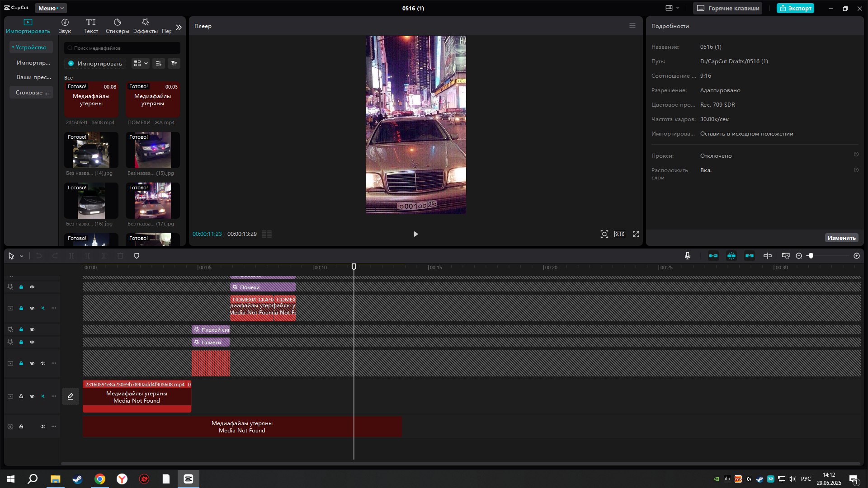The height and width of the screenshot is (488, 868).
Task: Click the media search input field
Action: [x=123, y=48]
